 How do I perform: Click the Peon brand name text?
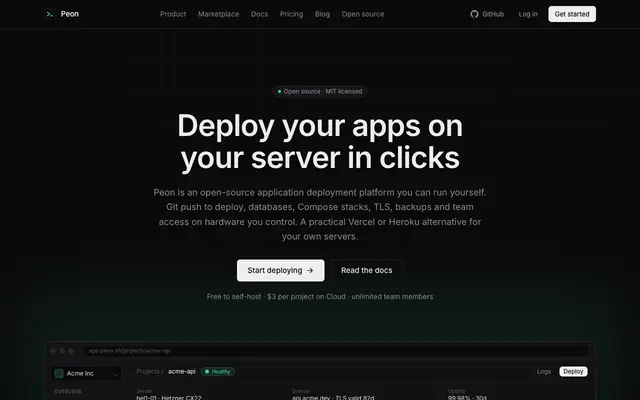tap(70, 14)
